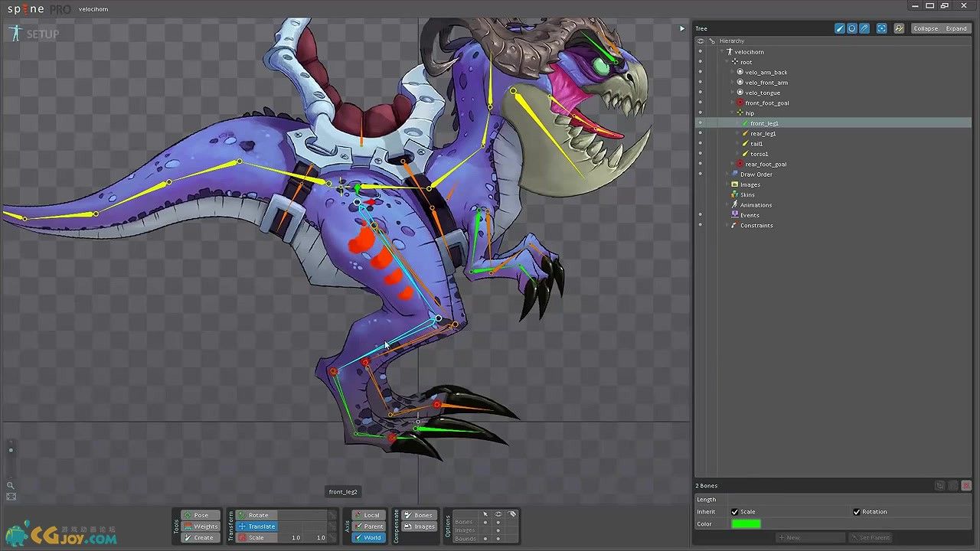Click the play arrow at viewport top right
Screen dimensions: 980x551
tap(681, 28)
